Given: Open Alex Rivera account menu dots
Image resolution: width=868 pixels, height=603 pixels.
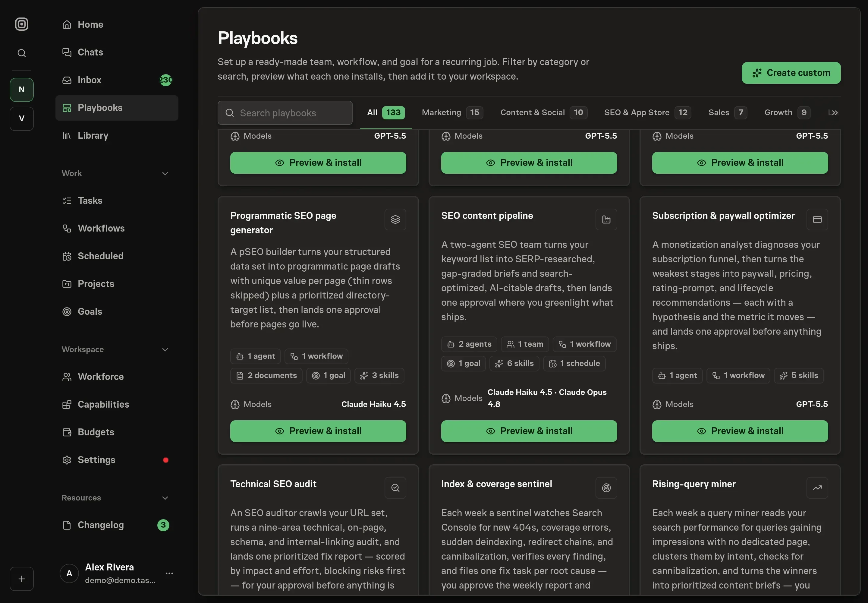Looking at the screenshot, I should (x=169, y=573).
